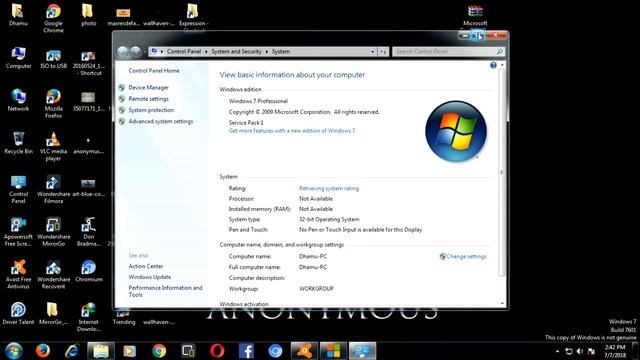Open Firefox from the taskbar
This screenshot has height=360, width=640.
tap(42, 351)
